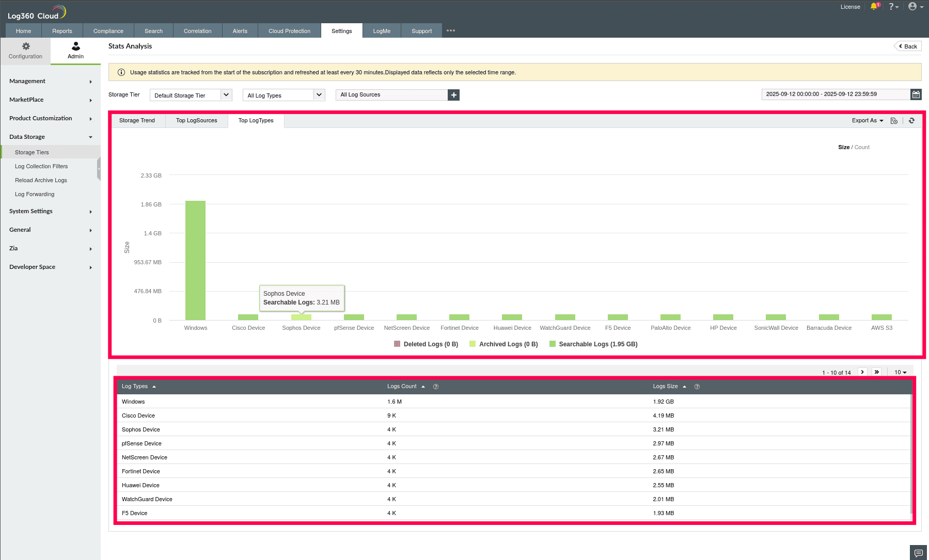
Task: Refresh the chart using the refresh icon
Action: [x=911, y=121]
